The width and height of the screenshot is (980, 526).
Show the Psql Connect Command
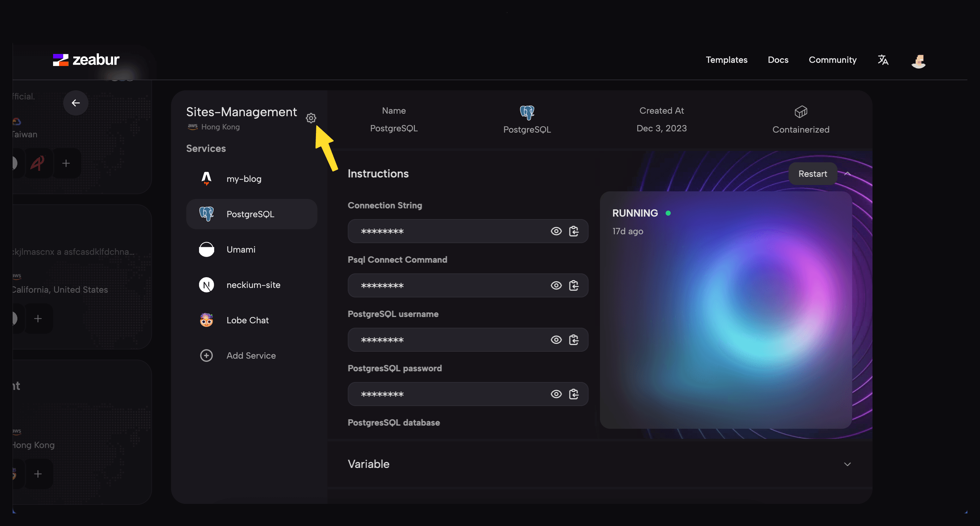pyautogui.click(x=556, y=285)
